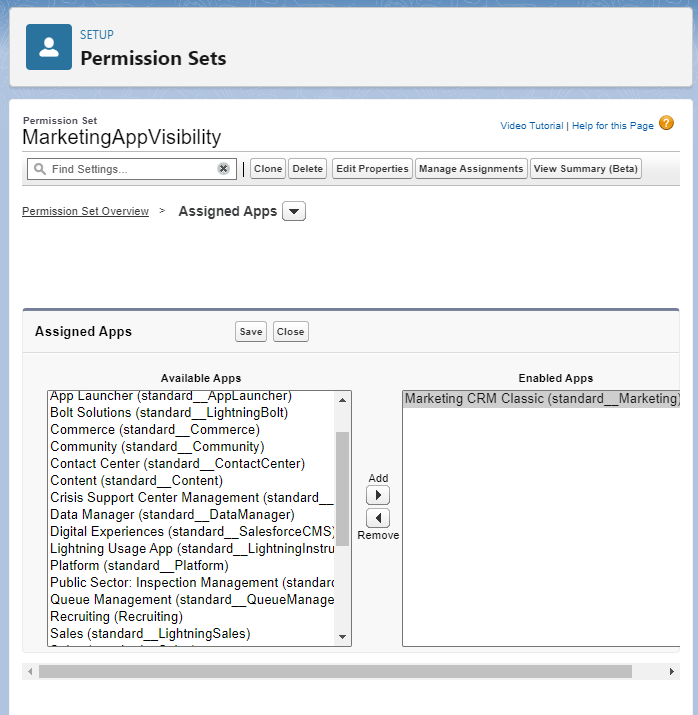This screenshot has height=715, width=698.
Task: Save the assigned apps
Action: click(251, 332)
